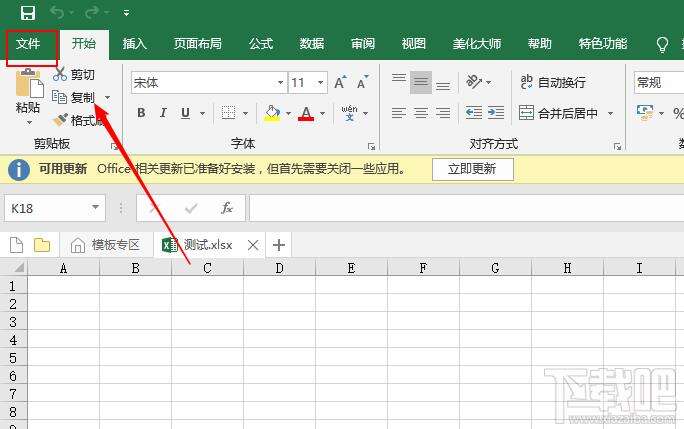Click the new tab plus icon
The image size is (684, 429).
[279, 245]
